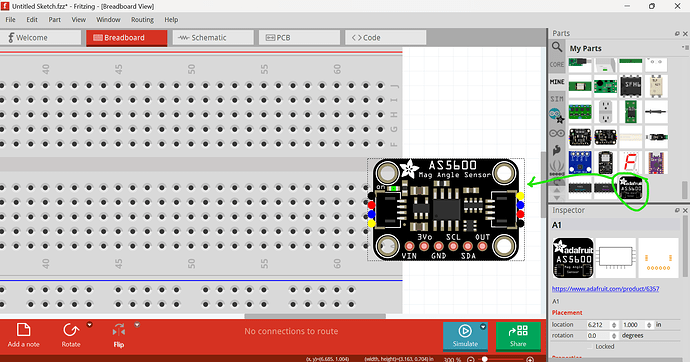Open the adafruit.com product link

tap(606, 289)
